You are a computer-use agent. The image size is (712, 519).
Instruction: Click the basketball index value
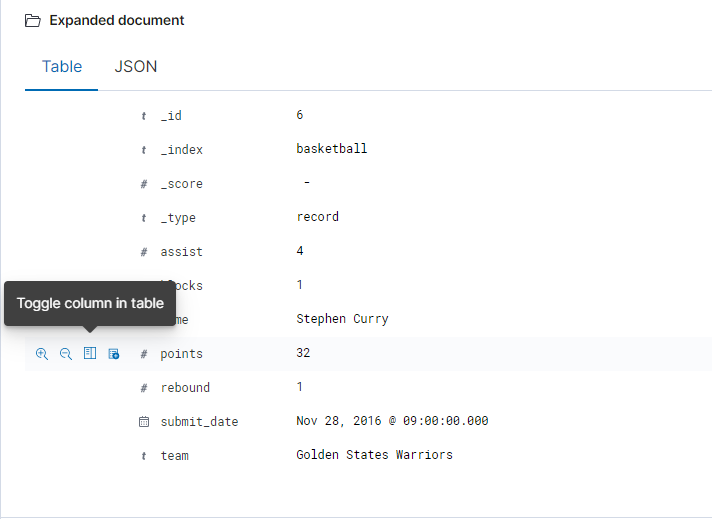click(x=332, y=148)
